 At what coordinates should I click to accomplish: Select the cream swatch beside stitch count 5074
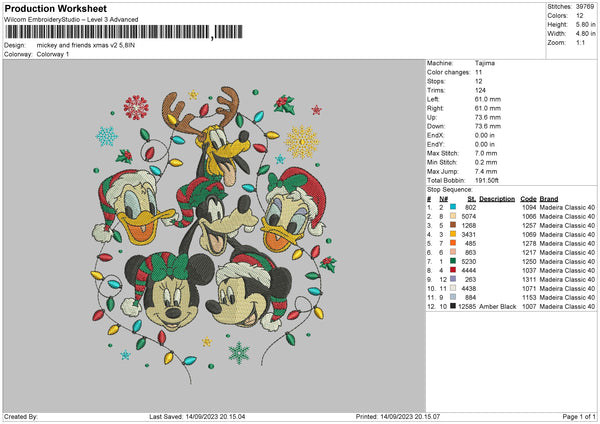tap(453, 216)
